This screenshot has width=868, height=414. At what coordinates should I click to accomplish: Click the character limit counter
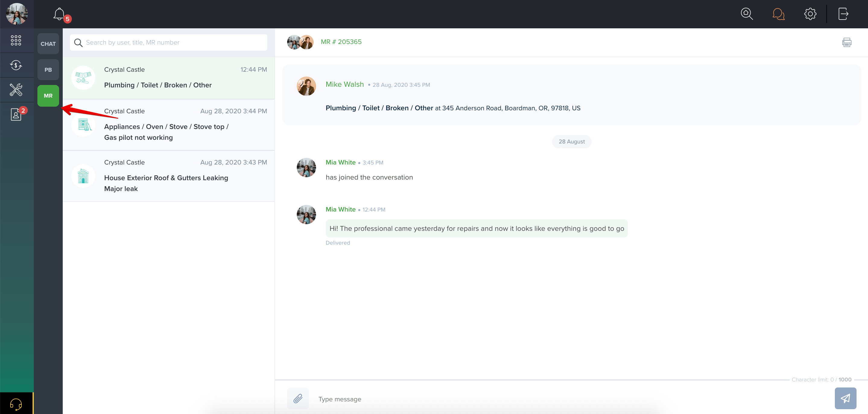click(822, 379)
